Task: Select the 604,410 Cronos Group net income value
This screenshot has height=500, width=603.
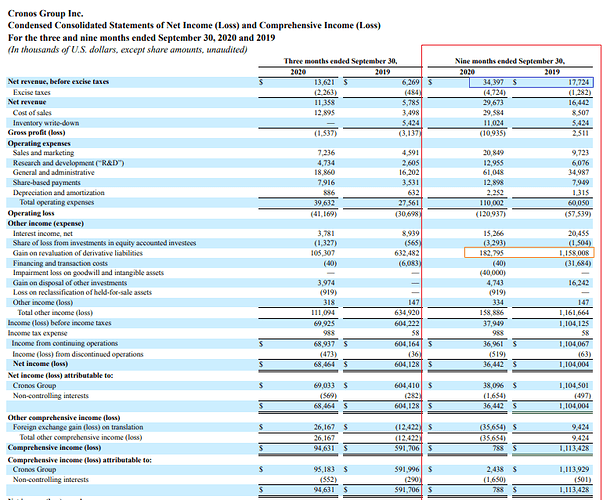Action: pos(407,385)
